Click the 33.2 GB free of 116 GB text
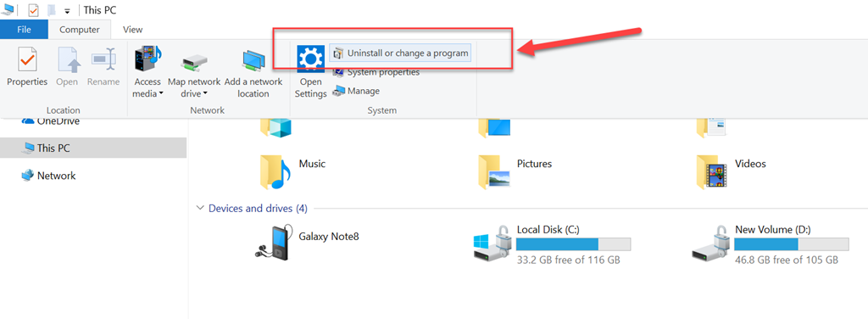868x319 pixels. point(569,260)
